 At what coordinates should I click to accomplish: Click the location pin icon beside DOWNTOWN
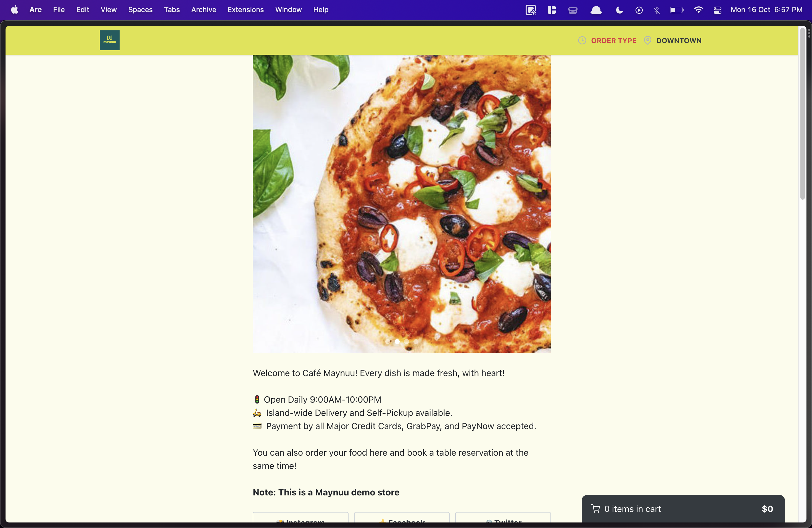pyautogui.click(x=647, y=41)
